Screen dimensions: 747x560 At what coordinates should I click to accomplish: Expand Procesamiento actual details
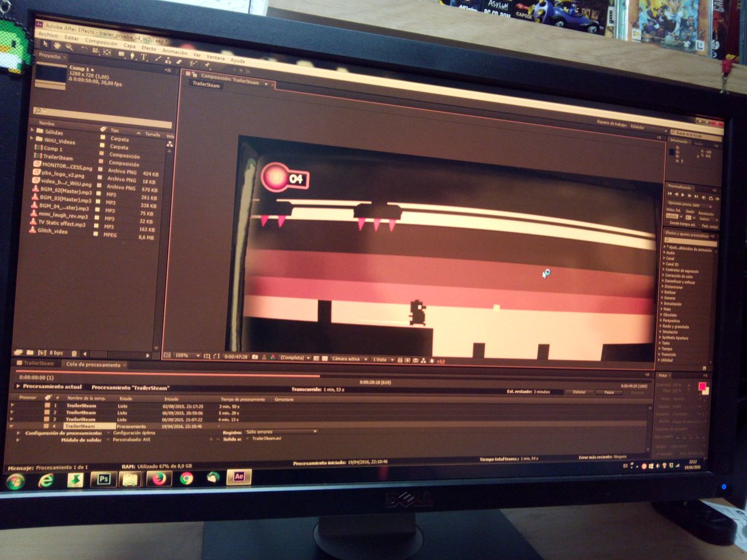18,386
